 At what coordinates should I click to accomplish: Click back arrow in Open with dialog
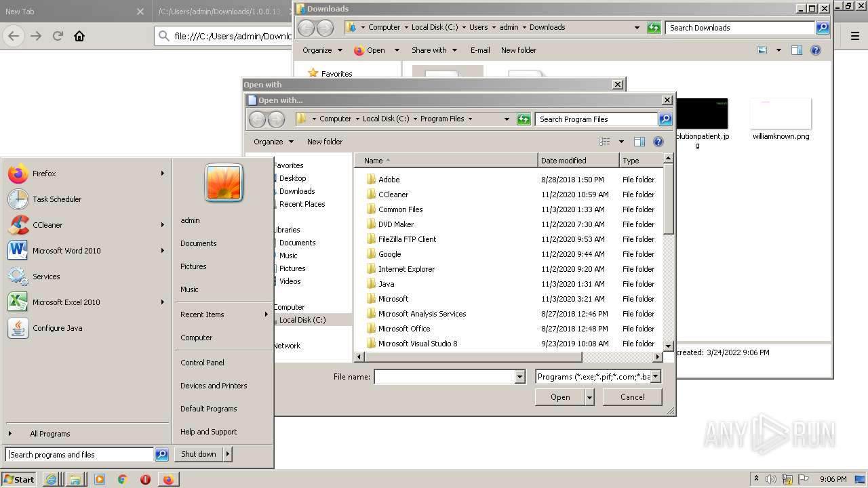point(257,119)
